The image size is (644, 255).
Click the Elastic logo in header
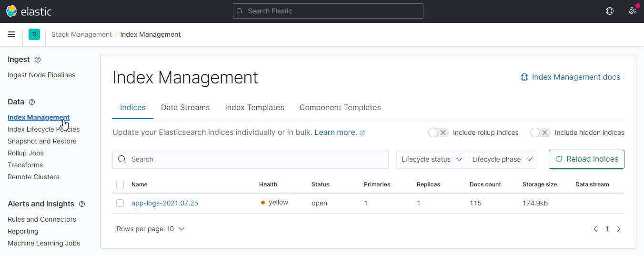[29, 11]
